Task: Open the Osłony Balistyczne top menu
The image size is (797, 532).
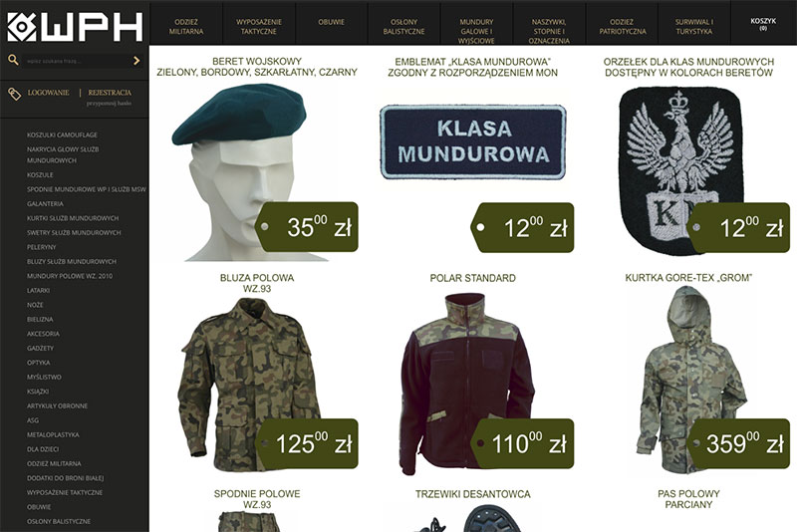Action: [403, 27]
